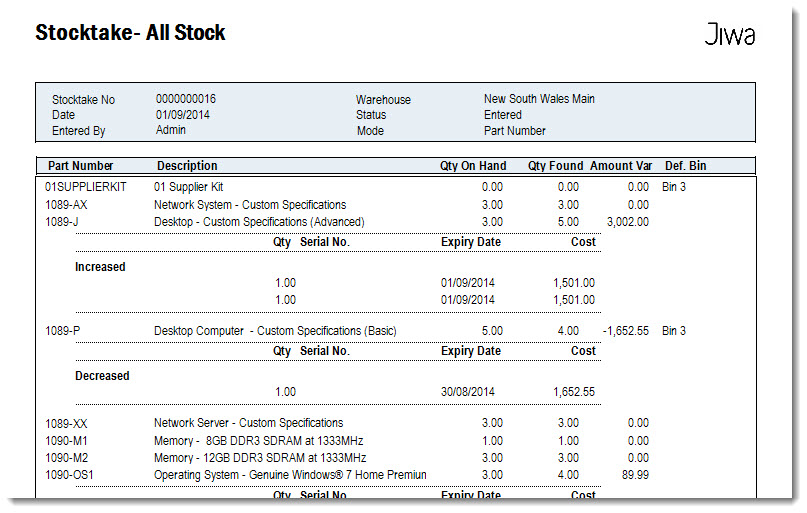807x513 pixels.
Task: Click 'Network Server - Custom Specifications' description
Action: click(x=249, y=423)
